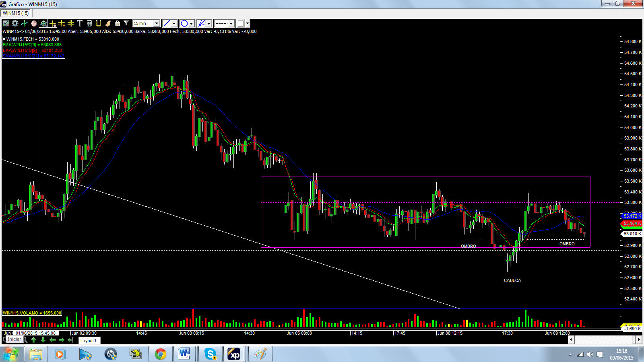
Task: Click the red 53.104 K price tag
Action: coord(632,223)
